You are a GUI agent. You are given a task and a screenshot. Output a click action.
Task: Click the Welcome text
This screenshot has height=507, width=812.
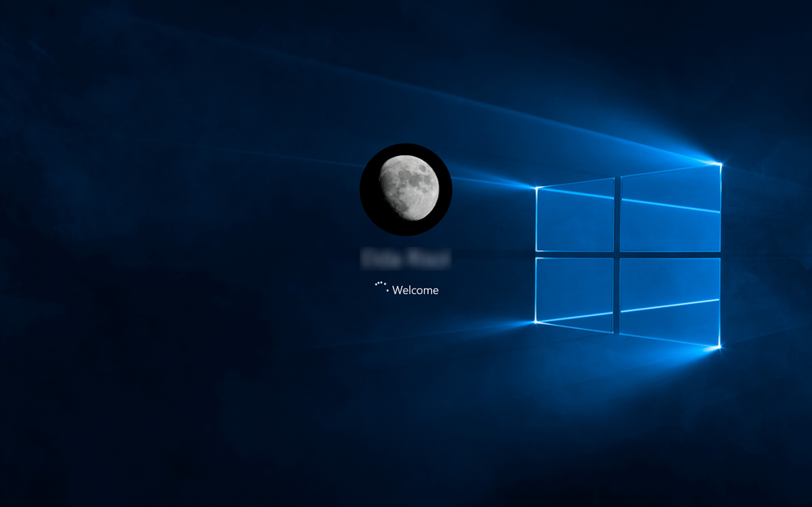tap(415, 290)
